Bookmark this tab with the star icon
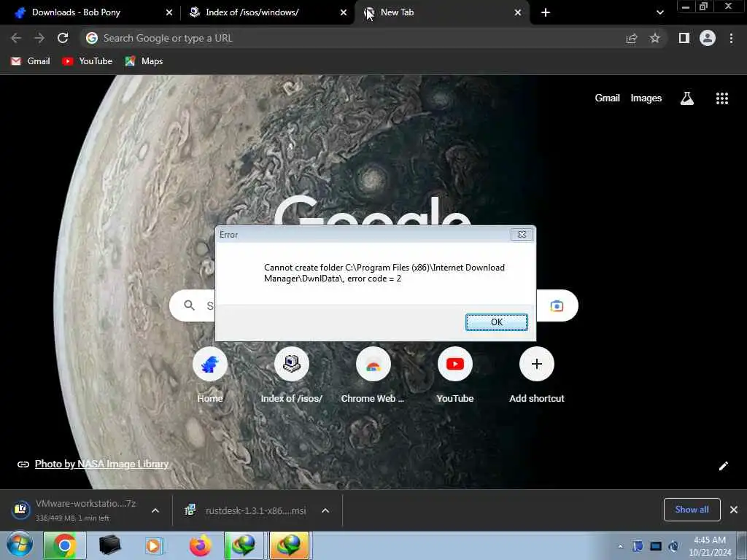 pyautogui.click(x=655, y=38)
